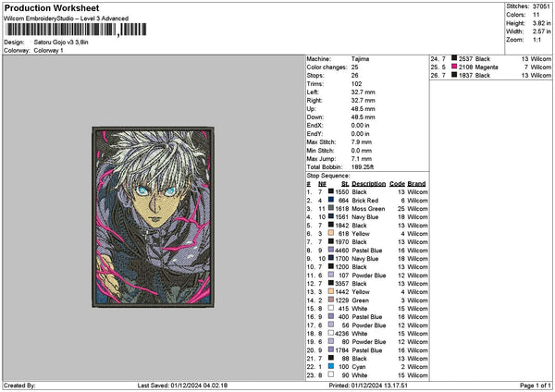Click the Navy Blue swatch with 1561 stitches
This screenshot has width=555, height=392.
pos(331,216)
